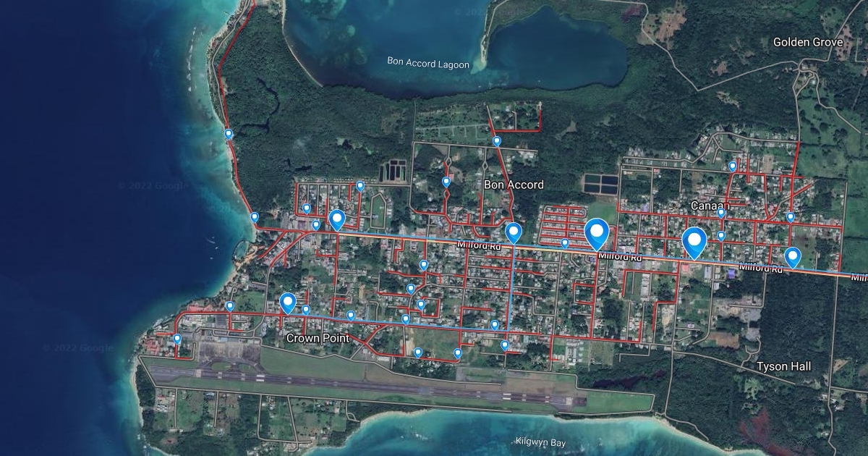This screenshot has height=456, width=868.
Task: Select the Crown Point label
Action: [318, 338]
